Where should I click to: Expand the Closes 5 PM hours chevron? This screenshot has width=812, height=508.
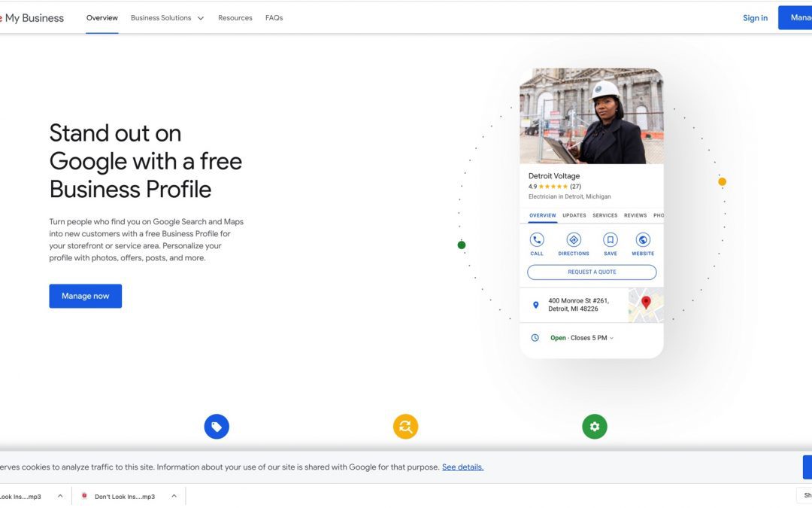(611, 338)
